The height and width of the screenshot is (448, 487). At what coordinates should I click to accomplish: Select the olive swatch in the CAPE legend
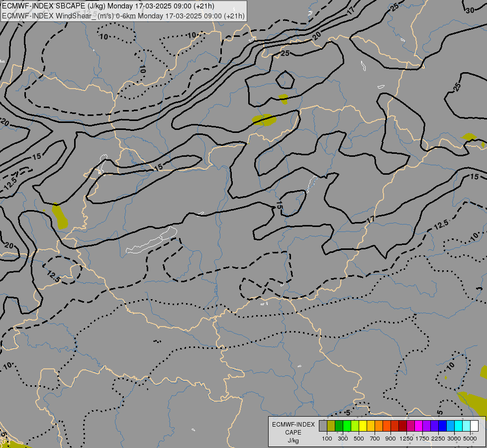331,426
